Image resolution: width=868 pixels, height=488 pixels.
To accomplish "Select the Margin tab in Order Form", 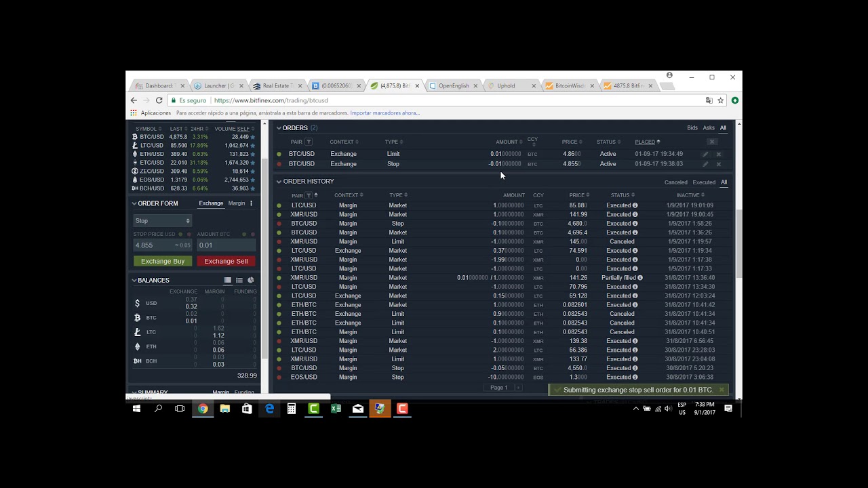I will (x=237, y=203).
